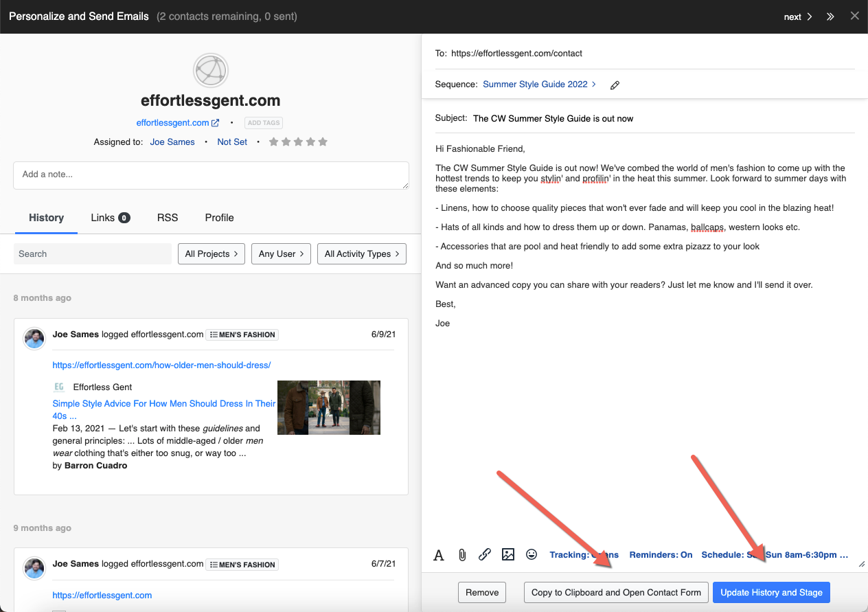The image size is (868, 612).
Task: Toggle the email Tracking setting
Action: [x=584, y=555]
